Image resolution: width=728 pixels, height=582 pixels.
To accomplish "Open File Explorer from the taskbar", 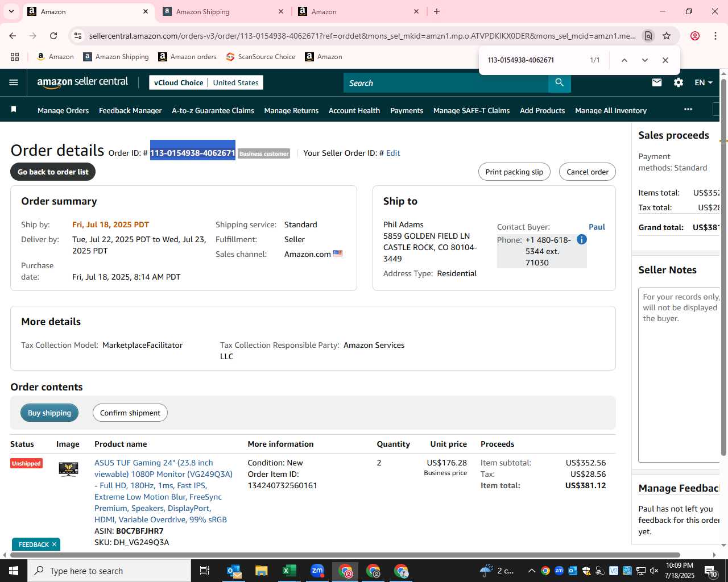I will pos(262,571).
